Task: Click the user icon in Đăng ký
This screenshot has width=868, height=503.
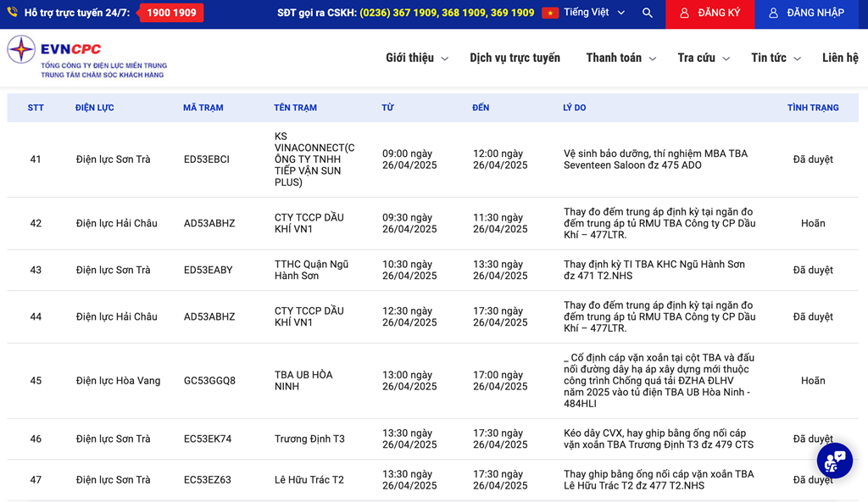Action: click(684, 13)
